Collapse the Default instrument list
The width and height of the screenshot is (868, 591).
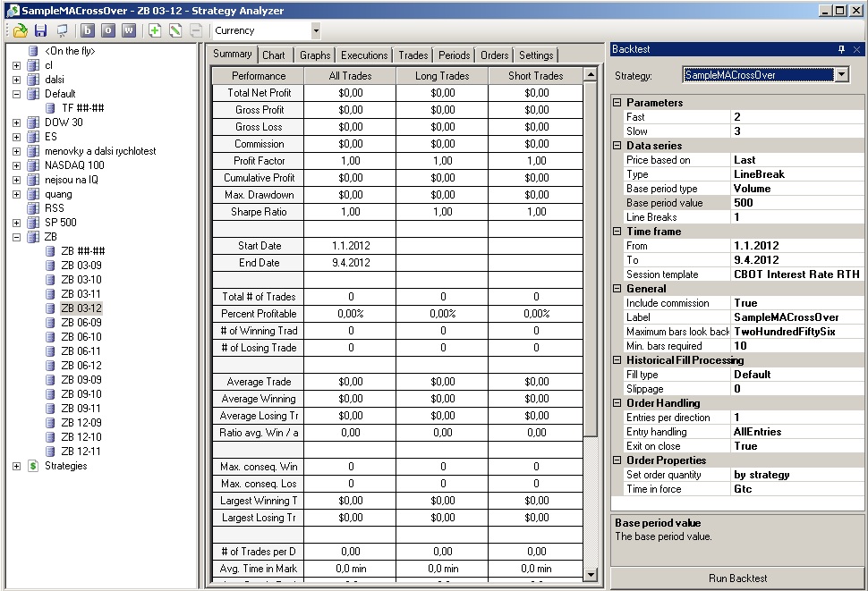coord(16,94)
